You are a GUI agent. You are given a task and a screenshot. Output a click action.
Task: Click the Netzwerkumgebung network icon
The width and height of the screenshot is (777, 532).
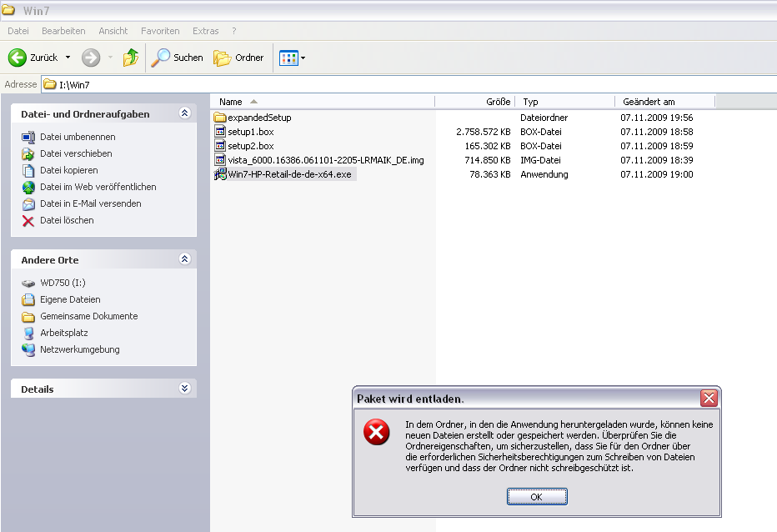point(28,350)
